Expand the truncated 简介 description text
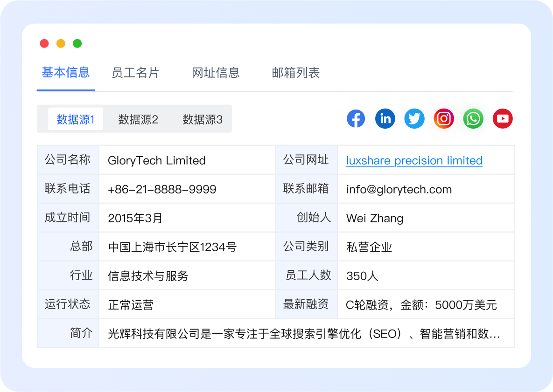553x392 pixels. [304, 334]
